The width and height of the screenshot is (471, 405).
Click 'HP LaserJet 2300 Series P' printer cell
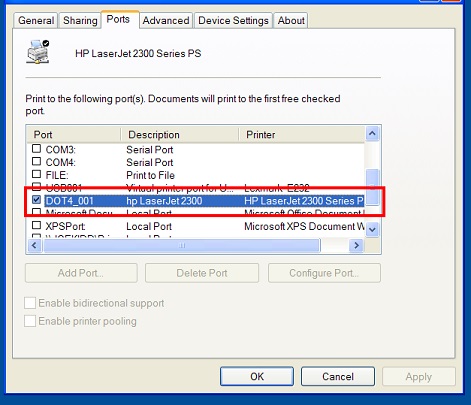click(304, 201)
